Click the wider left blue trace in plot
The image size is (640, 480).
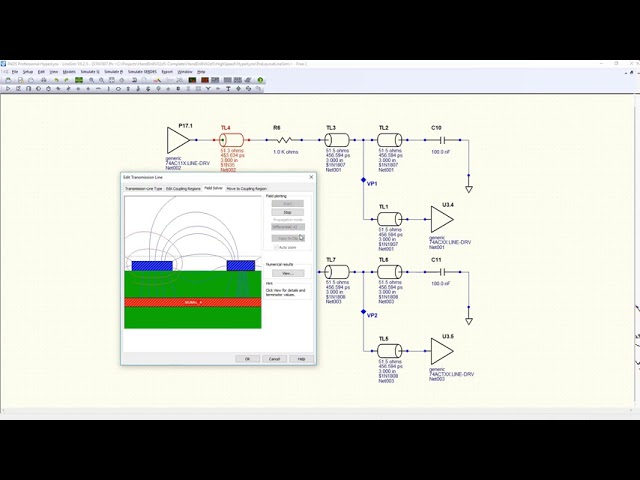(152, 266)
